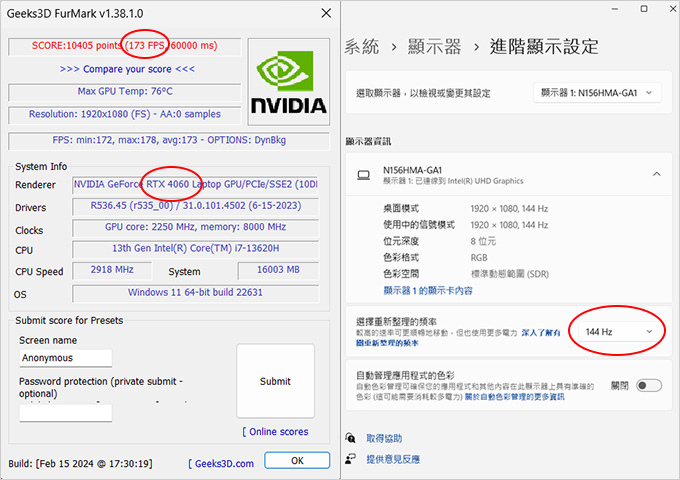Click the FPS min:172, max:178 field

pos(169,140)
